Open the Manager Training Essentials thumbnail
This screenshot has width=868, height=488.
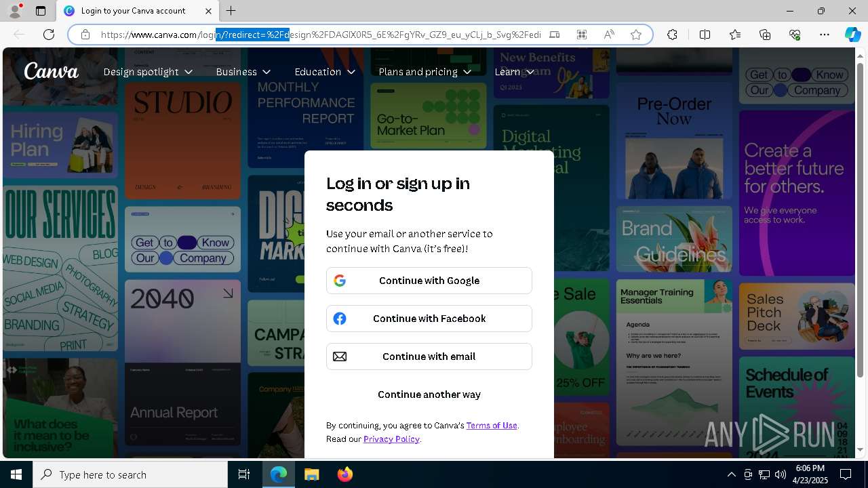click(674, 362)
